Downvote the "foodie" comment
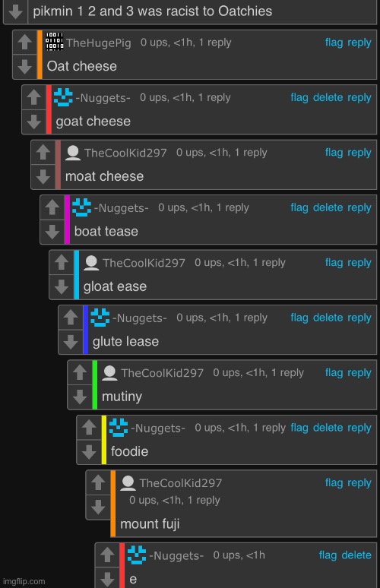380x588 pixels. click(x=89, y=452)
